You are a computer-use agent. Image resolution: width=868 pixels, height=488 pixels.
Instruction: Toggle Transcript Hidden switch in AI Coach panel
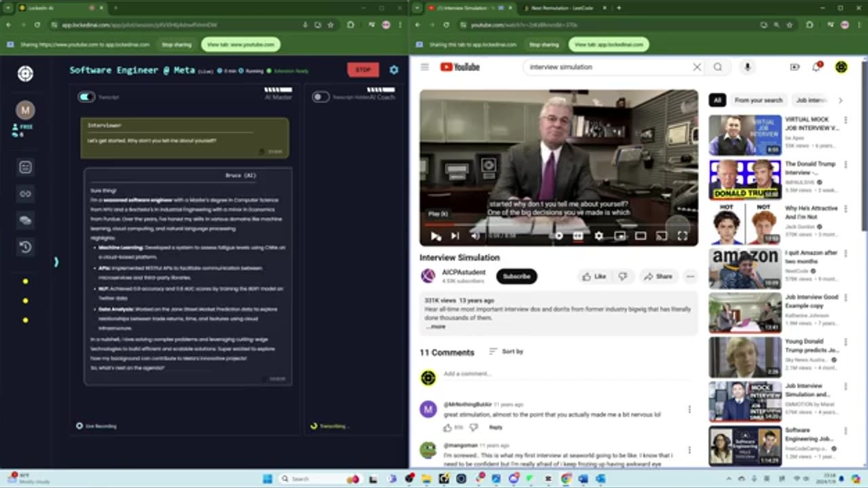320,97
